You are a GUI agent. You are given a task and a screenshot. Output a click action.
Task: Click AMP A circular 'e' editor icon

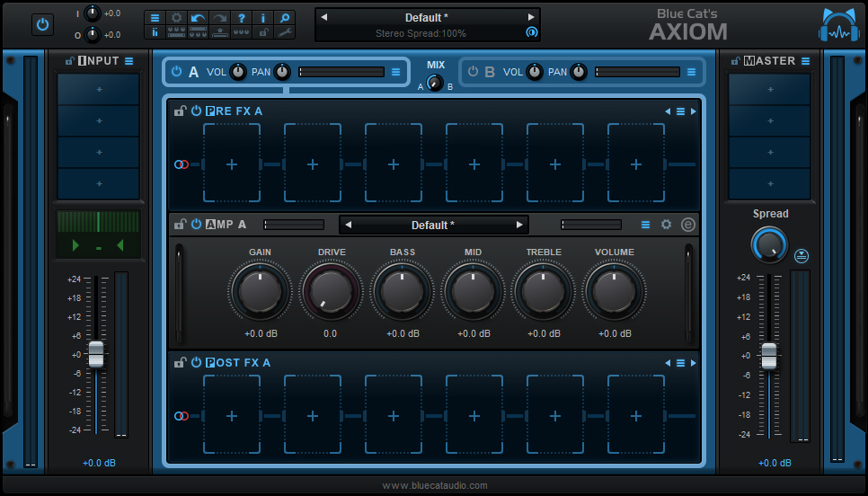click(687, 225)
